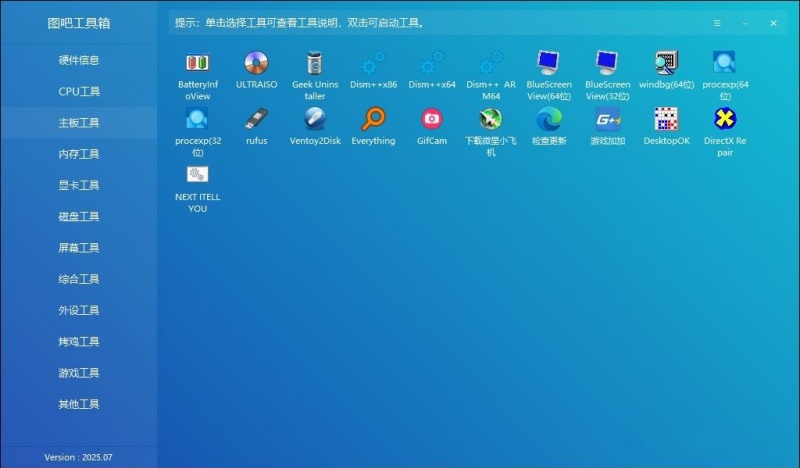
Task: Select the DesktopOK grid icon
Action: click(x=666, y=119)
